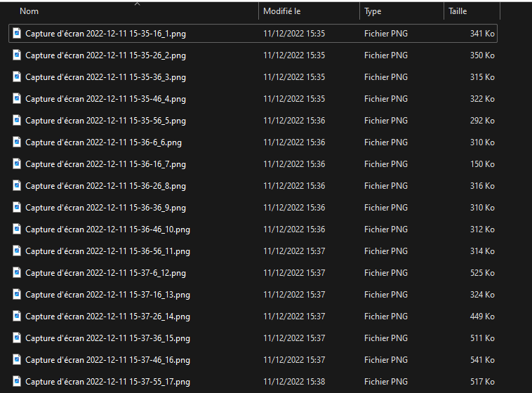This screenshot has height=393, width=532.
Task: Click the PNG icon of 15-37-16_13.png
Action: coord(18,294)
